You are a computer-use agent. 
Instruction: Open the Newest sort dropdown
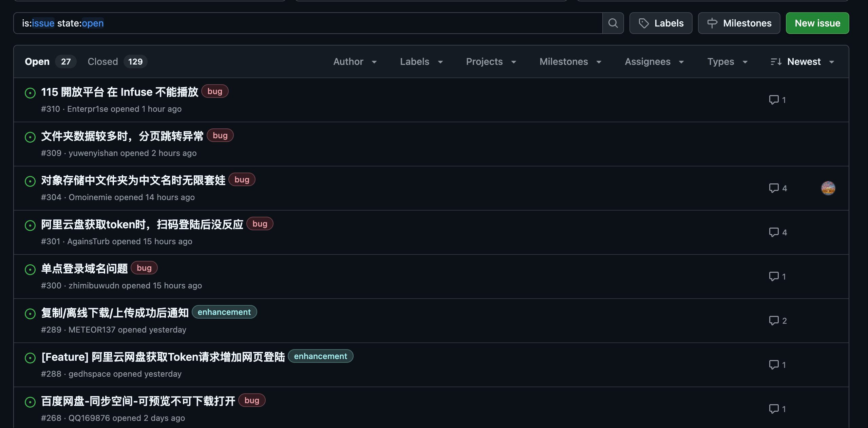point(802,62)
